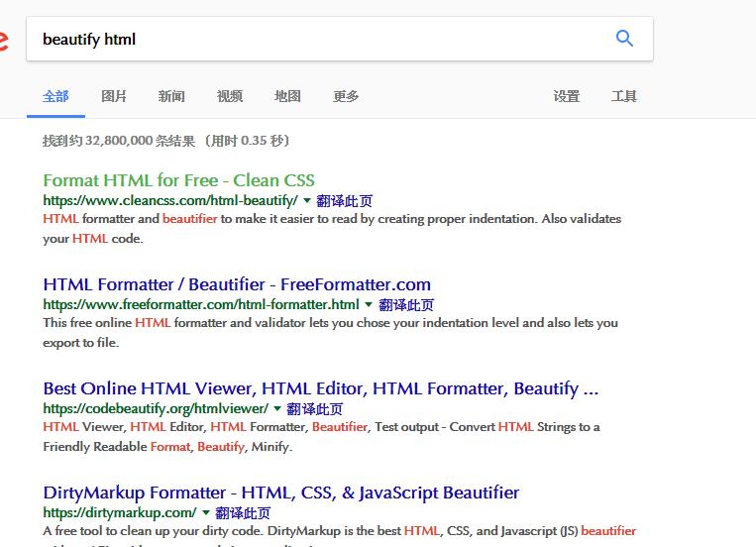Focus the search box containing 'beautify html'

point(340,39)
